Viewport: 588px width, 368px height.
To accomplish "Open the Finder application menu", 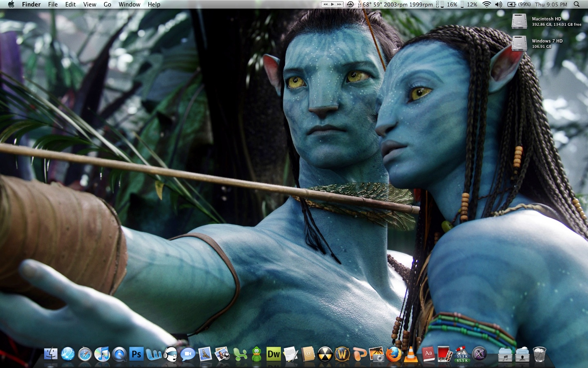I will [31, 4].
